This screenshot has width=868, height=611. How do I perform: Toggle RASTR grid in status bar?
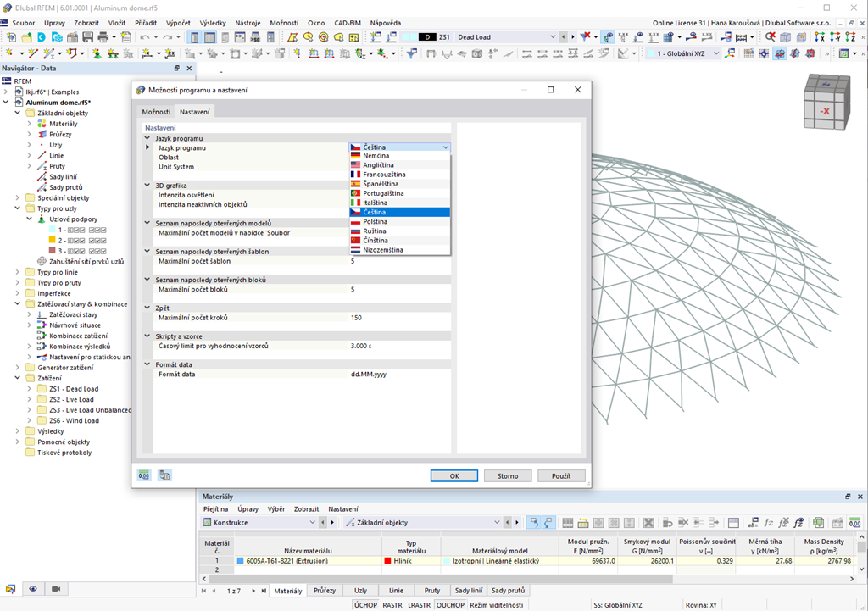[x=392, y=605]
